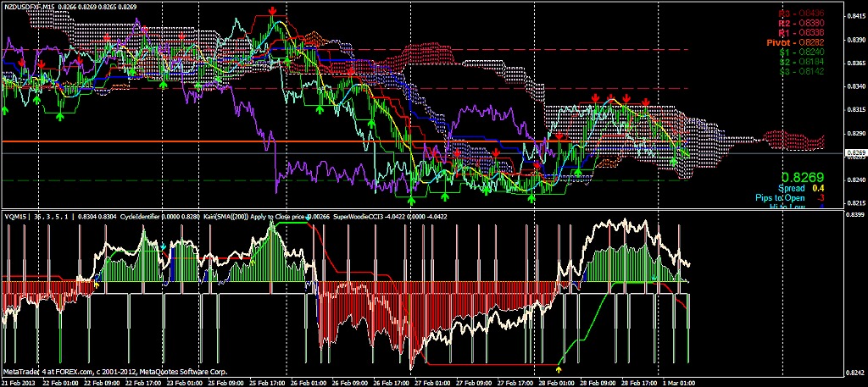This screenshot has height=387, width=868.
Task: Click 0.8215 on the price axis
Action: click(x=854, y=203)
